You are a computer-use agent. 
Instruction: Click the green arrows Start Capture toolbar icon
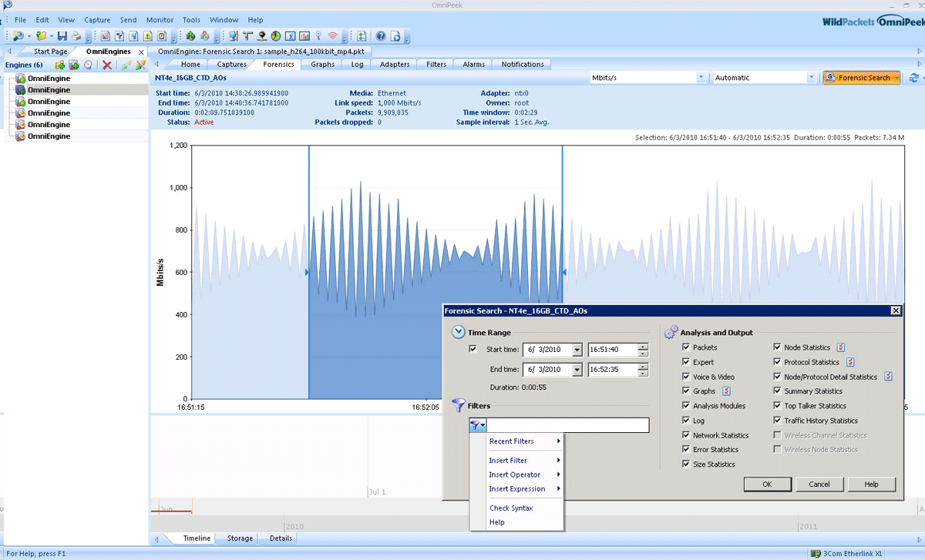pyautogui.click(x=190, y=36)
